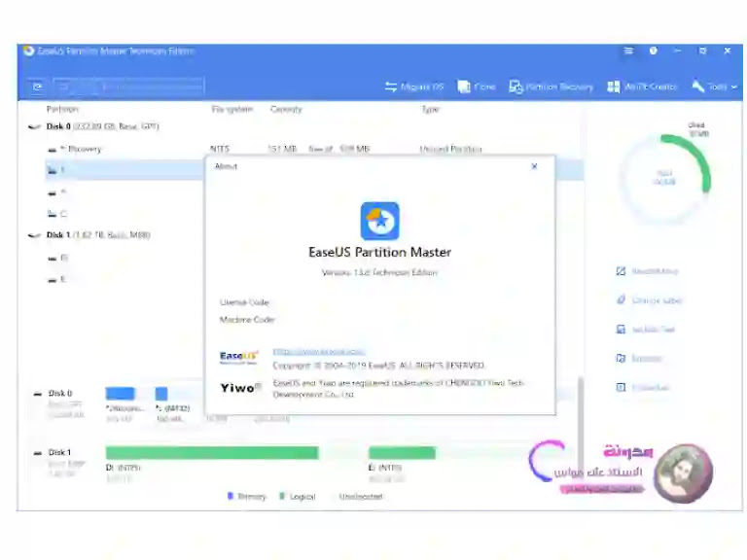The height and width of the screenshot is (560, 747).
Task: Click the Disk 0 label in disk map
Action: coord(60,394)
